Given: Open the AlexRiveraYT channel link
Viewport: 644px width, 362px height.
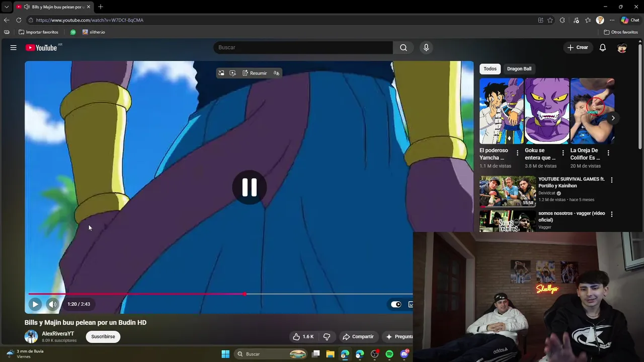Looking at the screenshot, I should pos(58,334).
